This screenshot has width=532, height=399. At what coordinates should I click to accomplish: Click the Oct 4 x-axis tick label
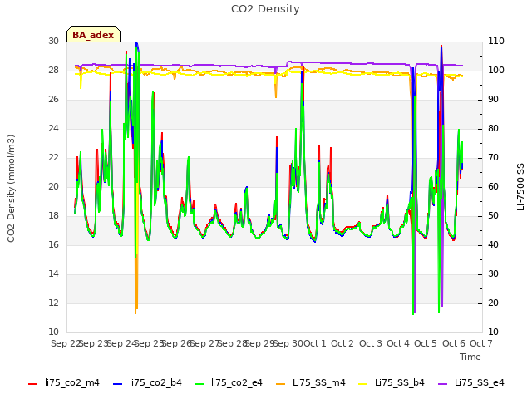point(398,343)
